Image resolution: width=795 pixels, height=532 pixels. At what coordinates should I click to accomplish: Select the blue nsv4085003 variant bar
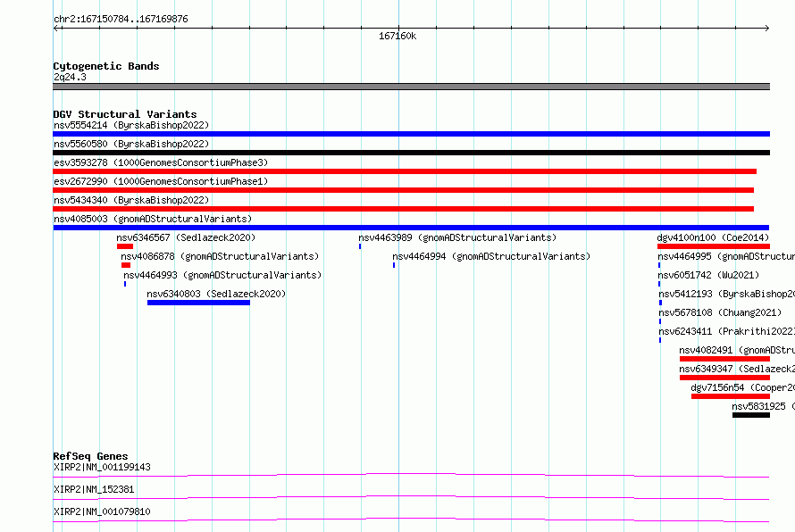coord(411,228)
